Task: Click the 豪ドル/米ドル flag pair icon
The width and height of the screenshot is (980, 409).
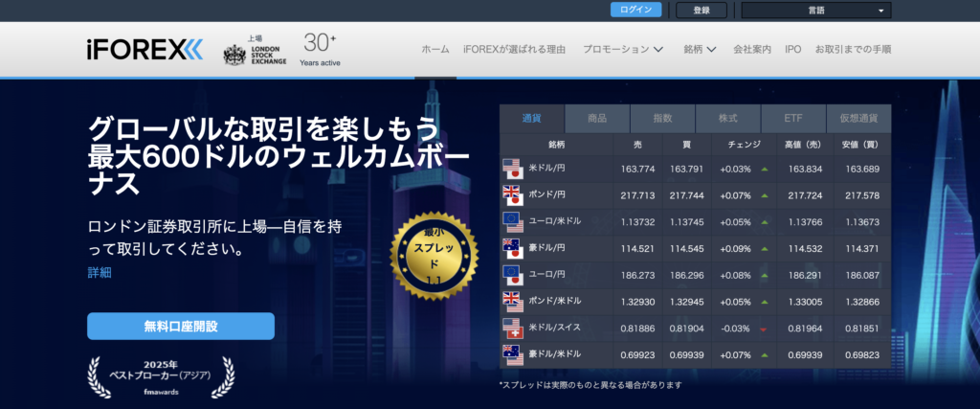Action: pos(513,355)
